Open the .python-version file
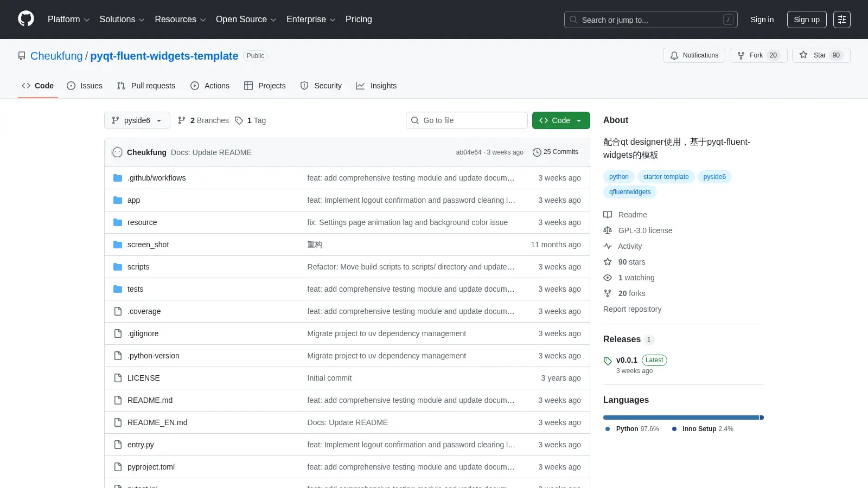 154,356
